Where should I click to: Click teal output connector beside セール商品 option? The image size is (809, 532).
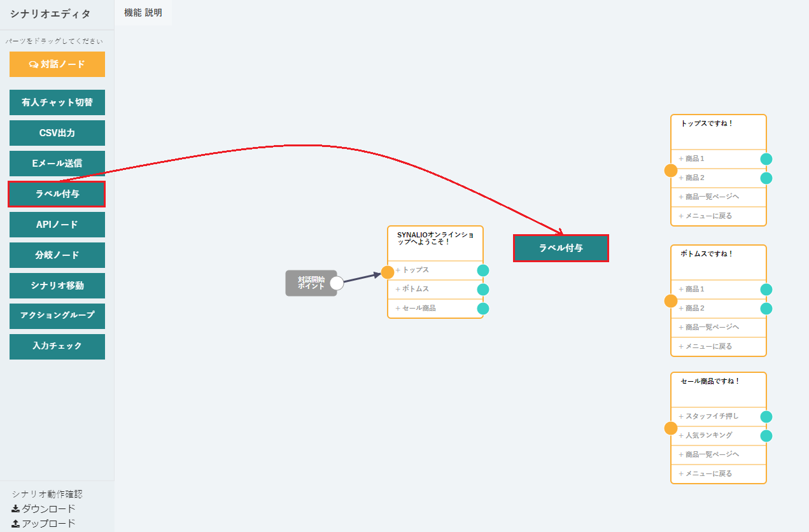(x=483, y=309)
